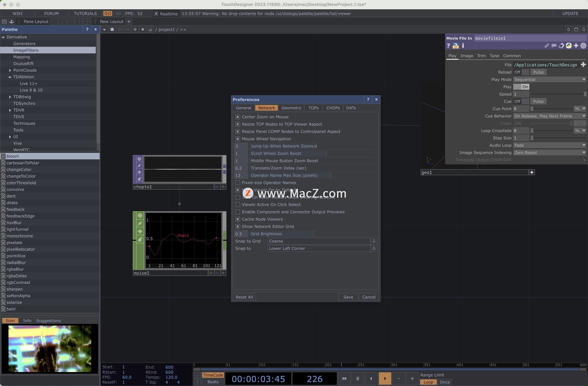This screenshot has width=588, height=386.
Task: Play timeline in reverse
Action: [x=371, y=379]
